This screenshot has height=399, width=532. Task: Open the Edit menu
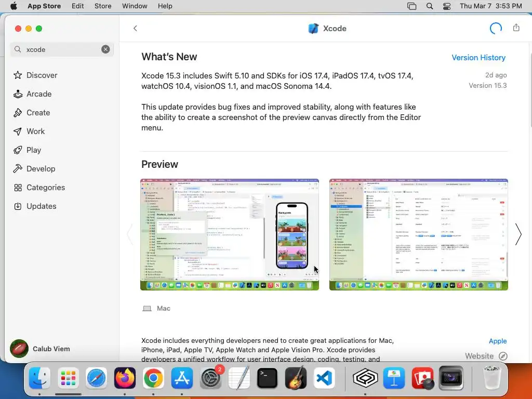click(x=78, y=6)
